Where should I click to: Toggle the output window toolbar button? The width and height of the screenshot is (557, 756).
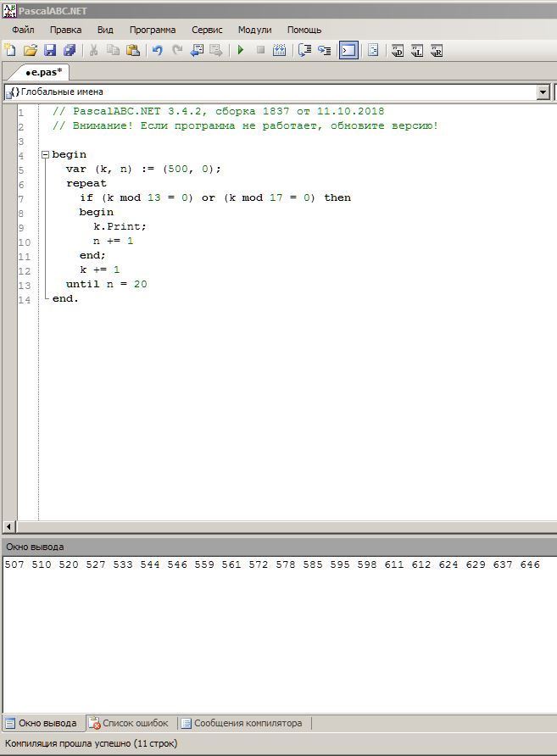click(x=348, y=51)
